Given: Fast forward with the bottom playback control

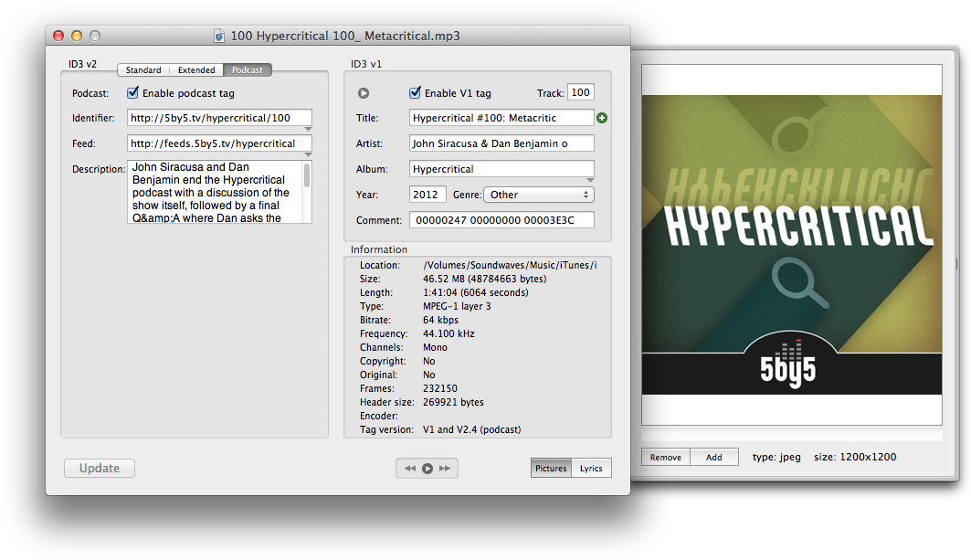Looking at the screenshot, I should click(x=445, y=469).
